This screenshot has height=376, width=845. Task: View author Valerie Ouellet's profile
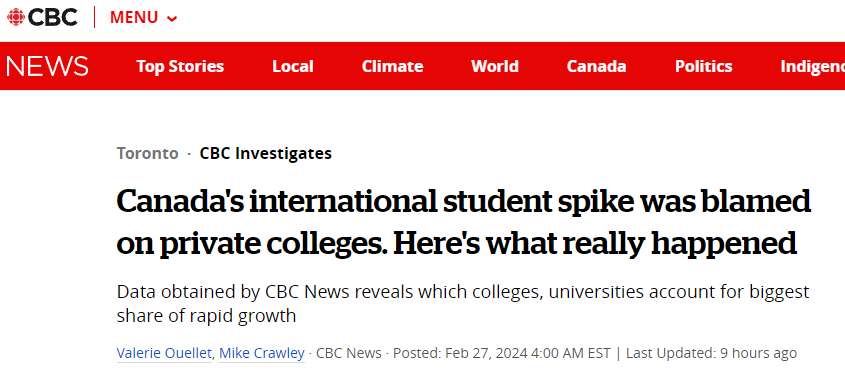164,353
